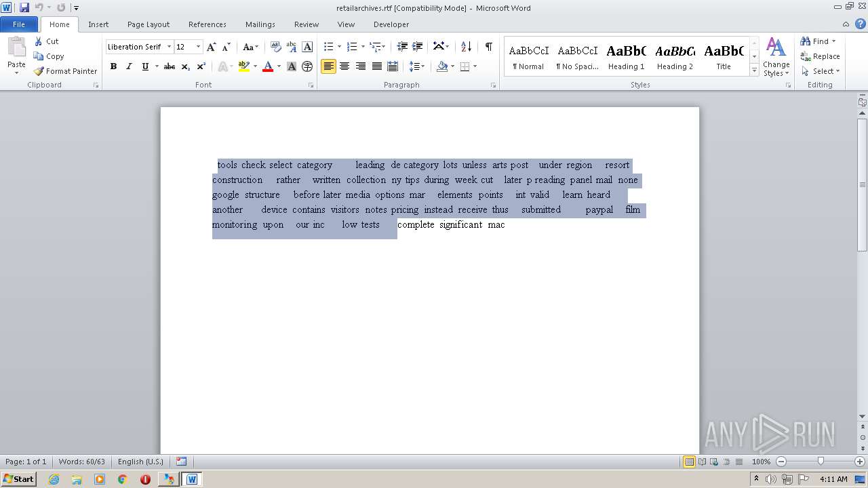
Task: Click the vertical scrollbar thumb
Action: pos(863,184)
